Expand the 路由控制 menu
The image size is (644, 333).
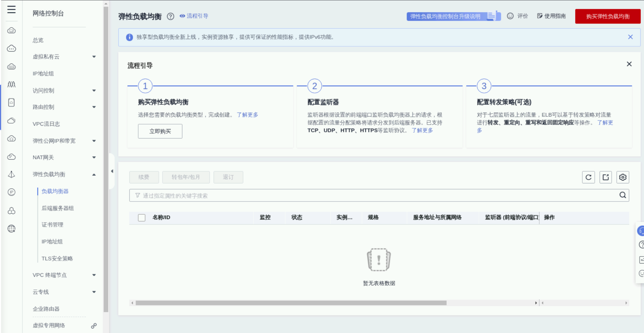(94, 107)
